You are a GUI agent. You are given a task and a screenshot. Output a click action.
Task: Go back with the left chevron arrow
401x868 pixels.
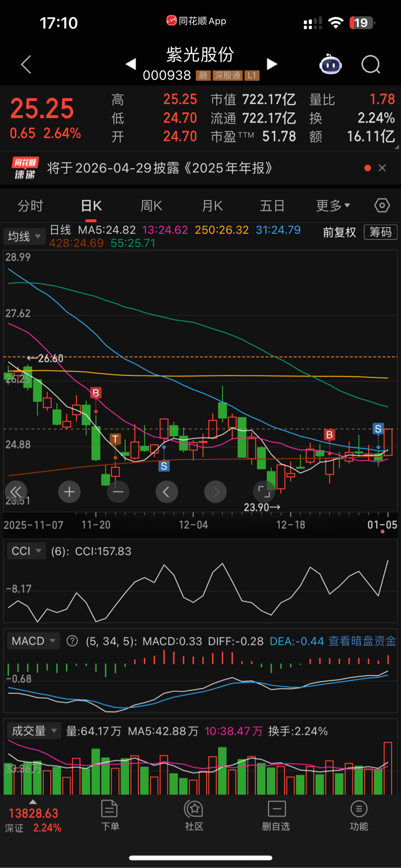click(x=26, y=64)
